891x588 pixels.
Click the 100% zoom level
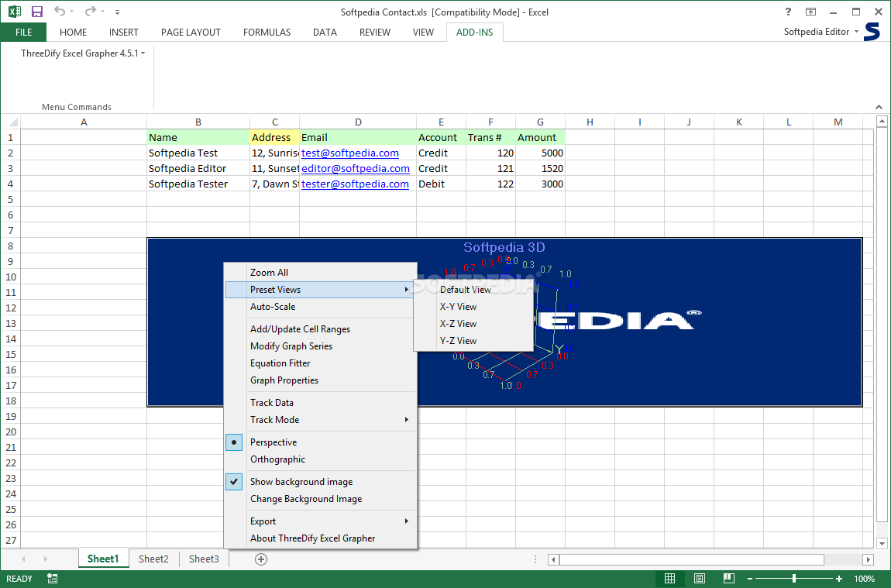point(865,579)
